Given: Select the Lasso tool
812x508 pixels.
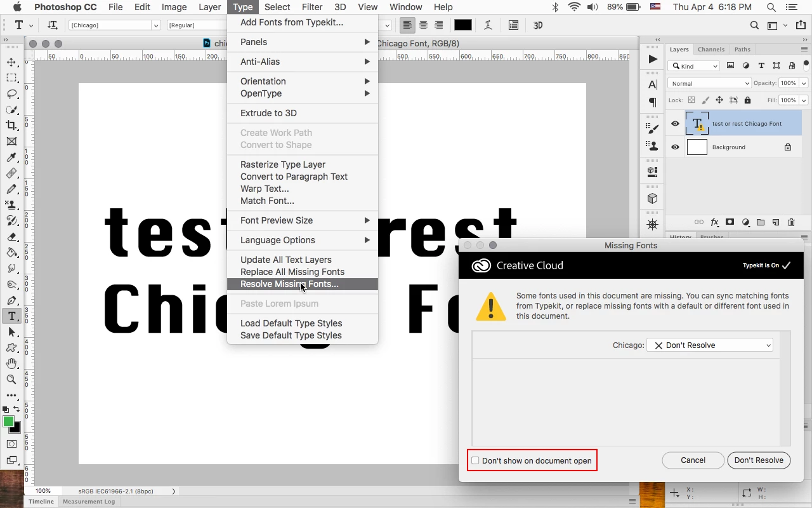Looking at the screenshot, I should pos(11,94).
